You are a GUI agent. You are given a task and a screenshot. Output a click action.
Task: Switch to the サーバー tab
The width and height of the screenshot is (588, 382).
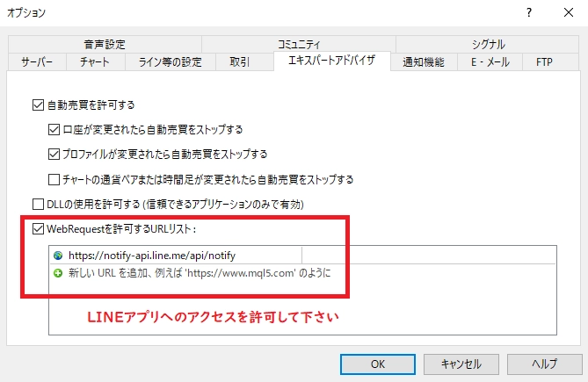37,61
